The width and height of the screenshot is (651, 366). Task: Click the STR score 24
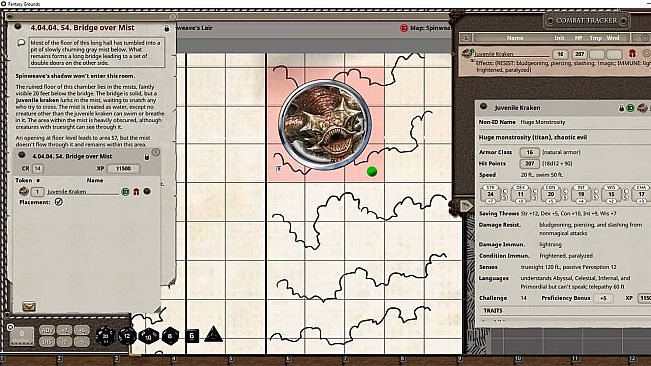[490, 194]
